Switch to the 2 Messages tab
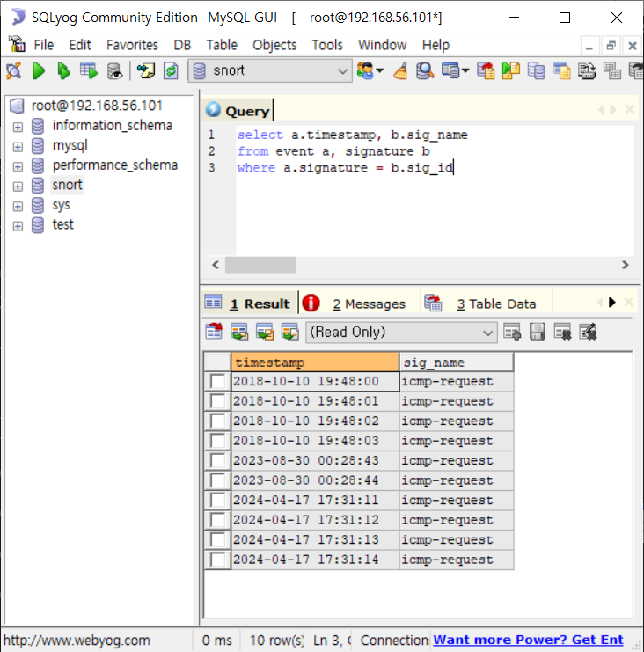 click(360, 304)
